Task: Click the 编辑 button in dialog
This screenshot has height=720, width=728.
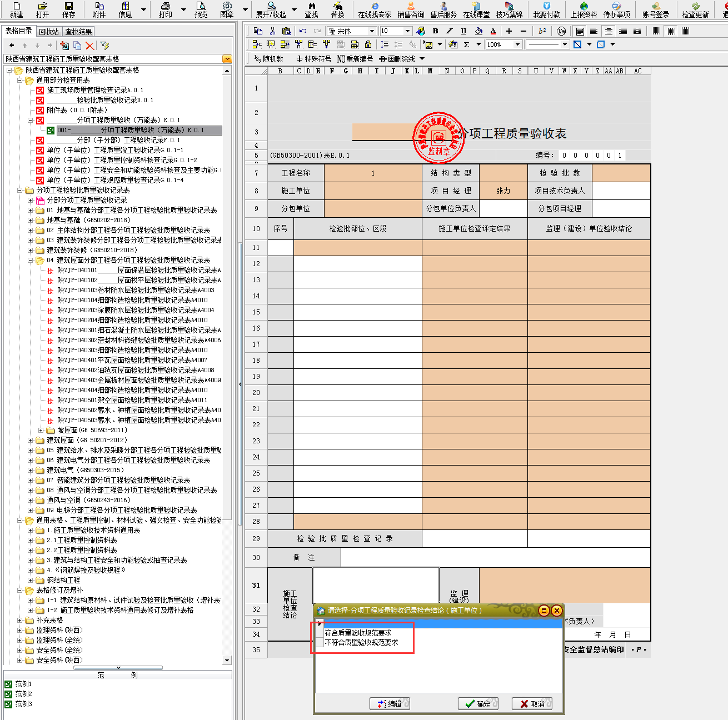Action: point(390,704)
